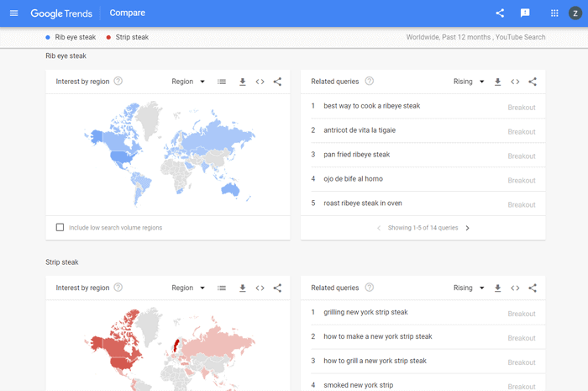Screen dimensions: 588x391
Task: Open help for Rib eye Interest by region
Action: coord(118,82)
